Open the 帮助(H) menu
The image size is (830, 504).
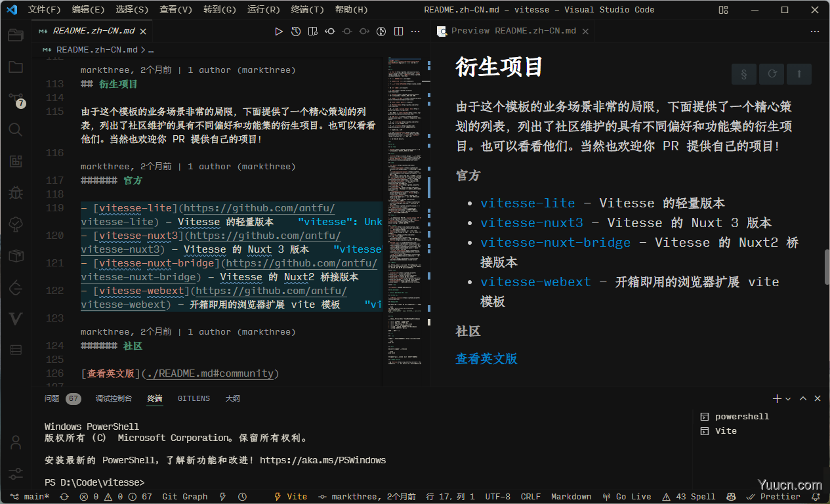pos(351,10)
